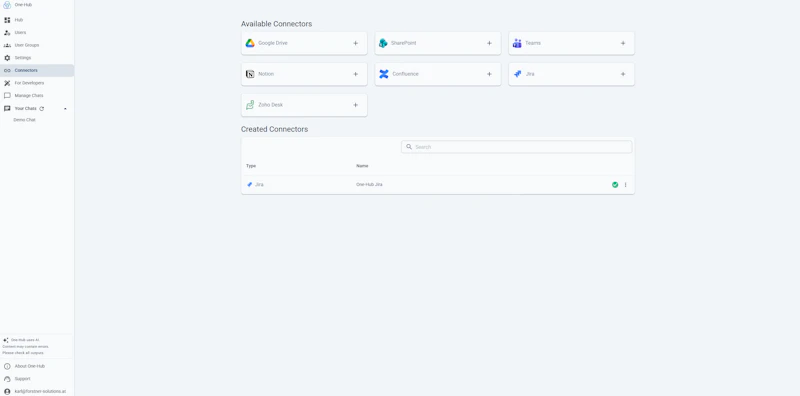The image size is (800, 396).
Task: Click the Your Chats message icon
Action: pos(7,108)
